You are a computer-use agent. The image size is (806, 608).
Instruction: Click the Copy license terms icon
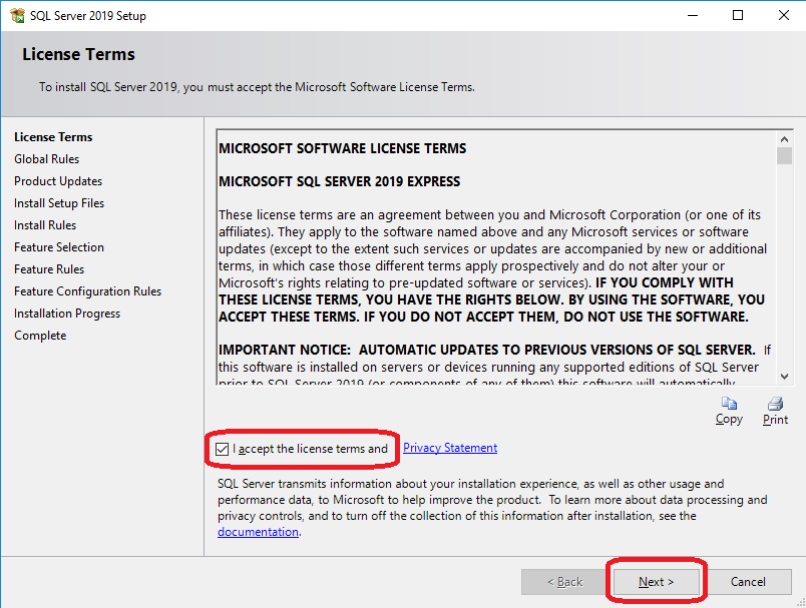(729, 404)
